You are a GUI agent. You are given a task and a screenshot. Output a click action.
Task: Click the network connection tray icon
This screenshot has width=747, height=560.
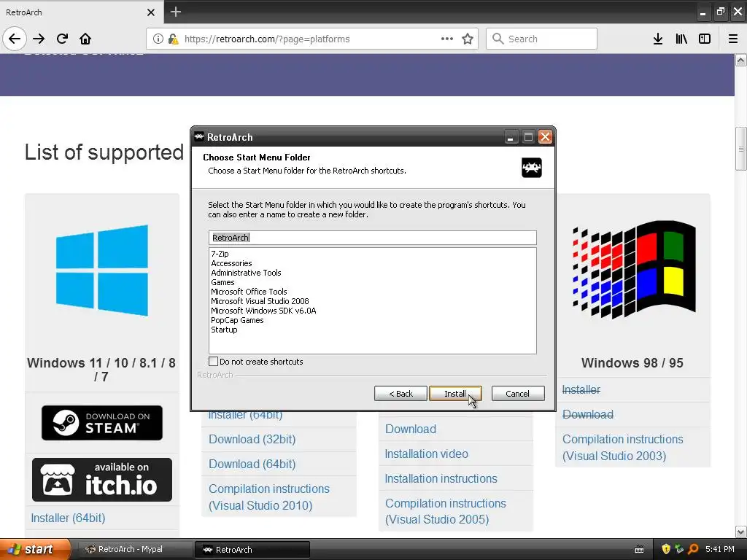pos(679,549)
